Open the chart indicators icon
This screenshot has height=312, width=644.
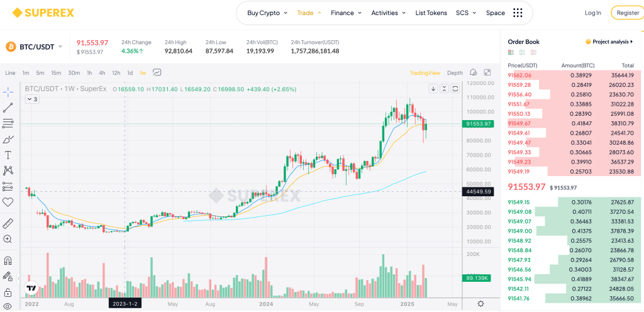[157, 72]
